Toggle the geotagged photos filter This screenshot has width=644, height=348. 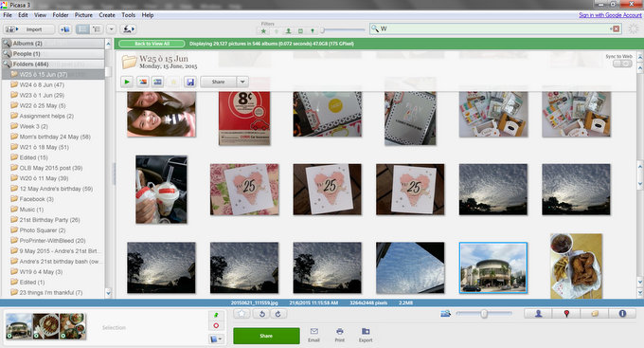coord(313,31)
